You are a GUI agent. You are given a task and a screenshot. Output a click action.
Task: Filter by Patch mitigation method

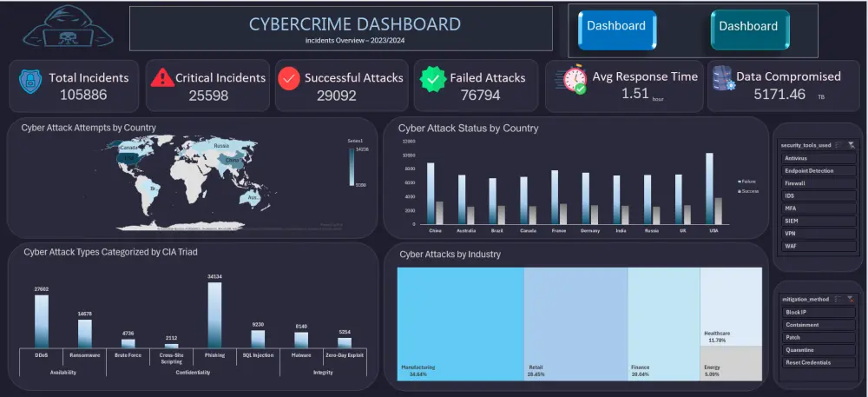pos(819,337)
